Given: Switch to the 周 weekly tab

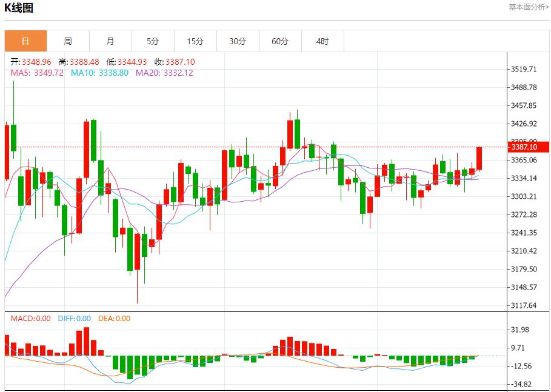Looking at the screenshot, I should (x=68, y=41).
